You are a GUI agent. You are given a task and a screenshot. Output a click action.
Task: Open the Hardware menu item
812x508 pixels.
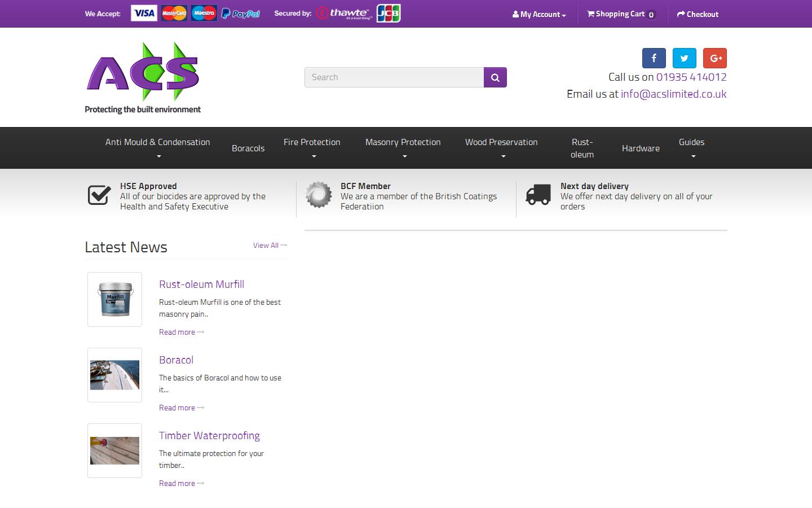641,148
